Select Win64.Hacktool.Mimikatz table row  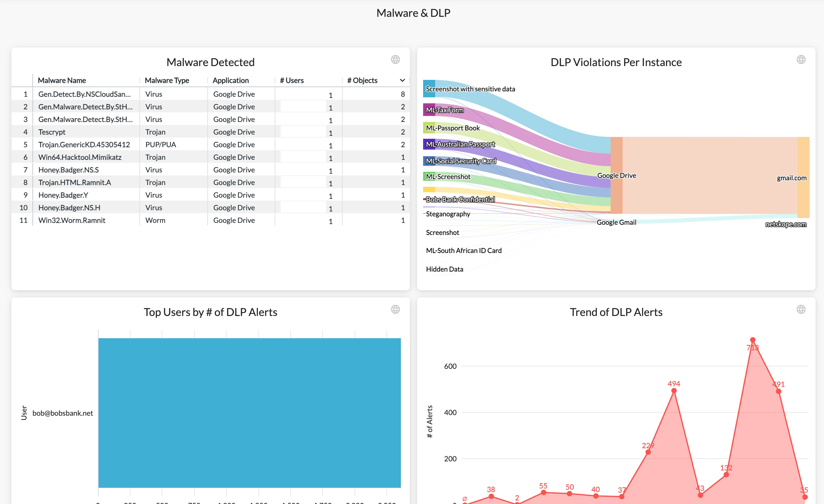[80, 157]
